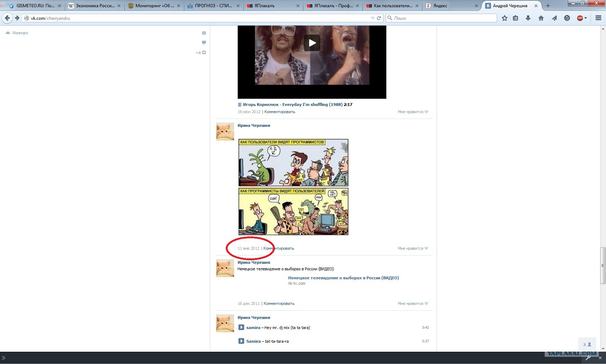Open the Немецкое телевидение bold link
This screenshot has height=364, width=606.
tap(343, 278)
